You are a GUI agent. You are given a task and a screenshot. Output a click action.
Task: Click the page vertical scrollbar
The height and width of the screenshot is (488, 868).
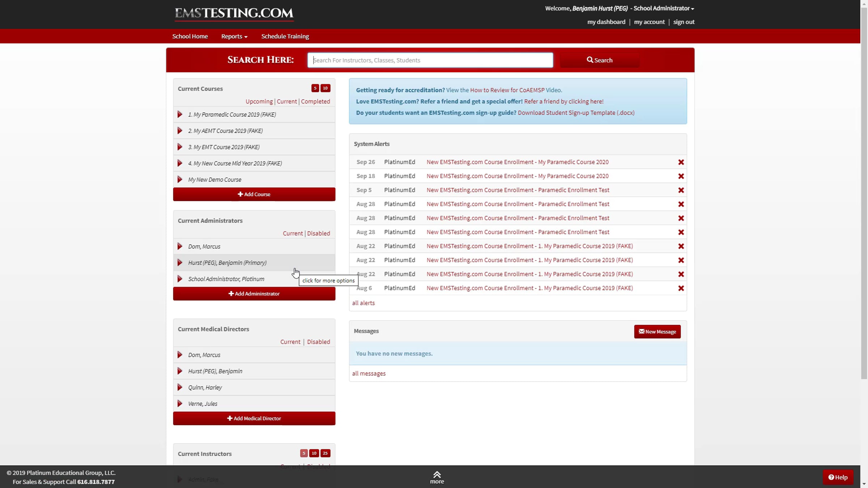(864, 193)
